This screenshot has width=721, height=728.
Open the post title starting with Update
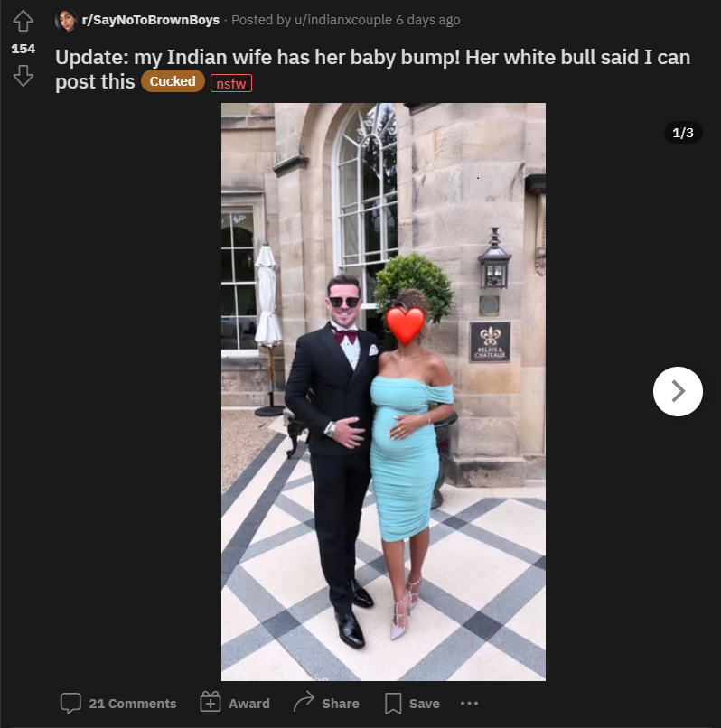[372, 70]
